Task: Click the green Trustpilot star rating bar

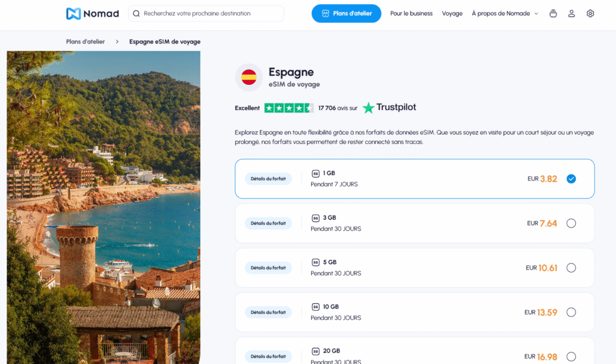Action: (x=288, y=108)
